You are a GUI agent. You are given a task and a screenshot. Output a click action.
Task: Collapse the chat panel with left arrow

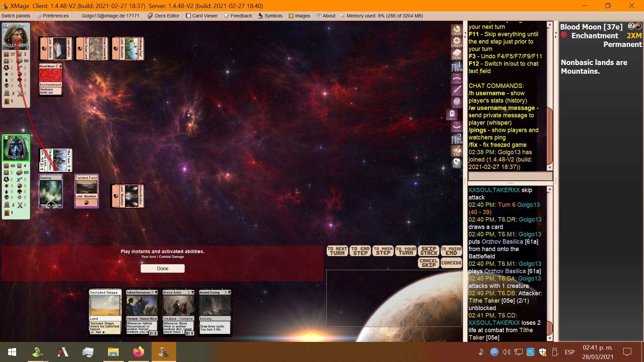point(556,33)
